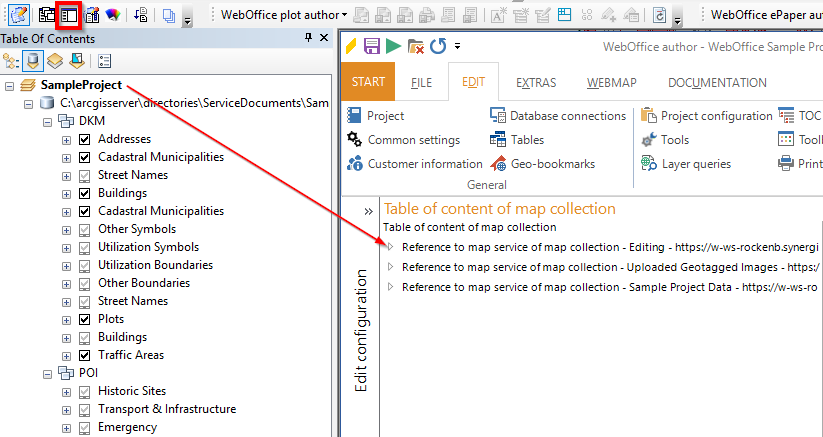Image resolution: width=823 pixels, height=437 pixels.
Task: Click the WebOffice author pencil-map icon
Action: click(19, 15)
